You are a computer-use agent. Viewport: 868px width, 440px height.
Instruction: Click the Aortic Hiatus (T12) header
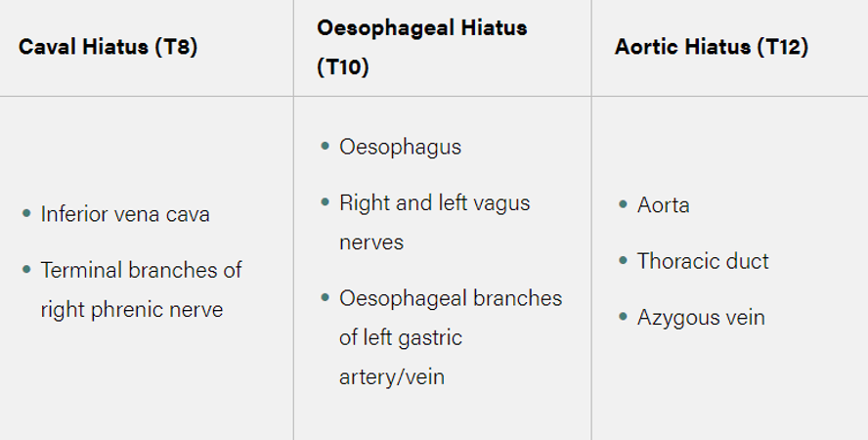pos(711,47)
